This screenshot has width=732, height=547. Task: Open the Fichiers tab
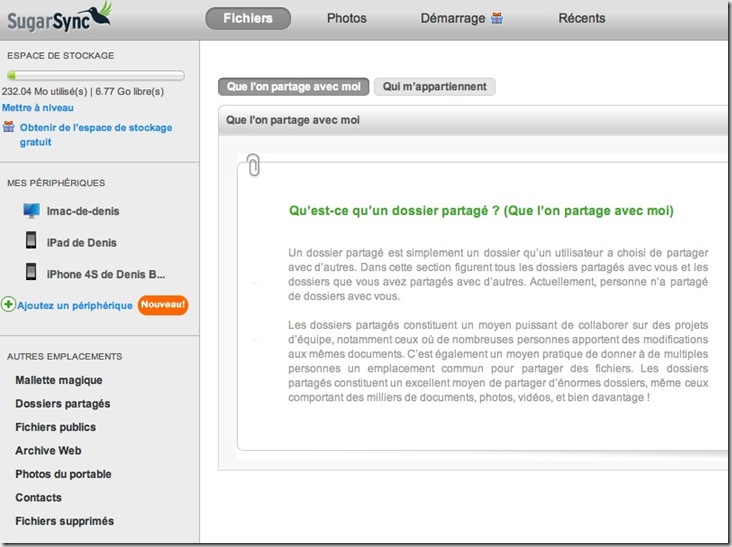[248, 18]
